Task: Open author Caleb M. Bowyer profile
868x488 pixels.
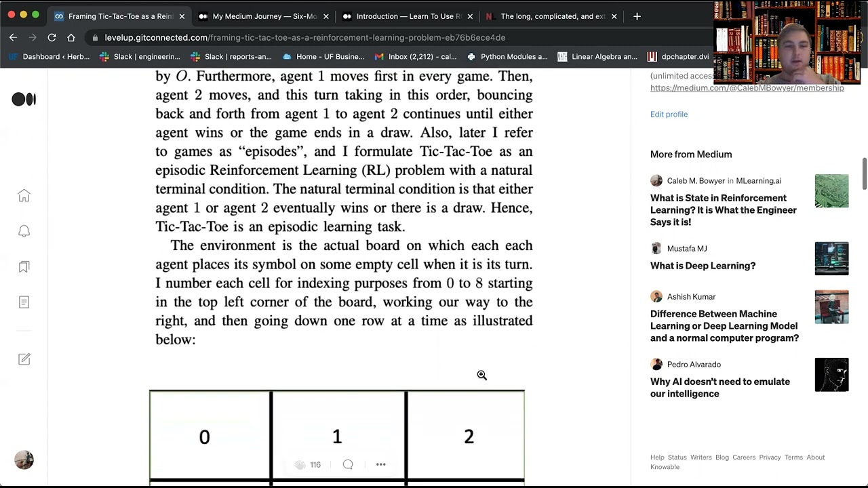Action: [696, 181]
